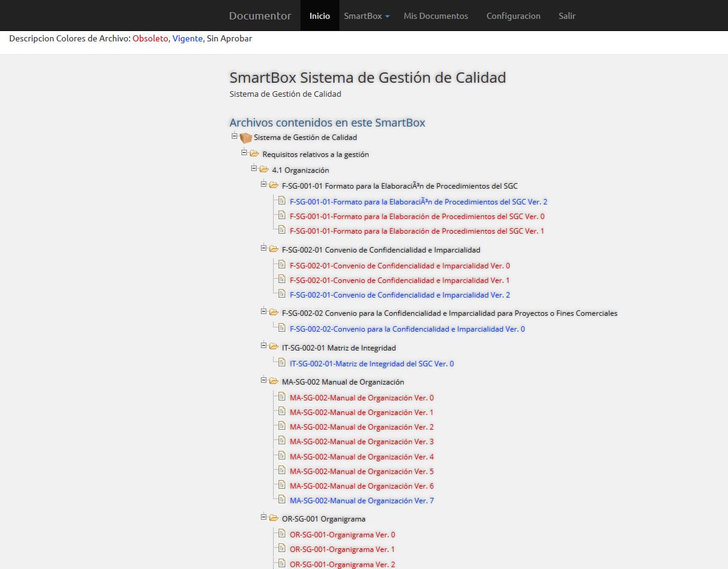The height and width of the screenshot is (569, 728).
Task: Open F-SG-002-02 Convenio Ver. 0 file link
Action: click(x=407, y=329)
